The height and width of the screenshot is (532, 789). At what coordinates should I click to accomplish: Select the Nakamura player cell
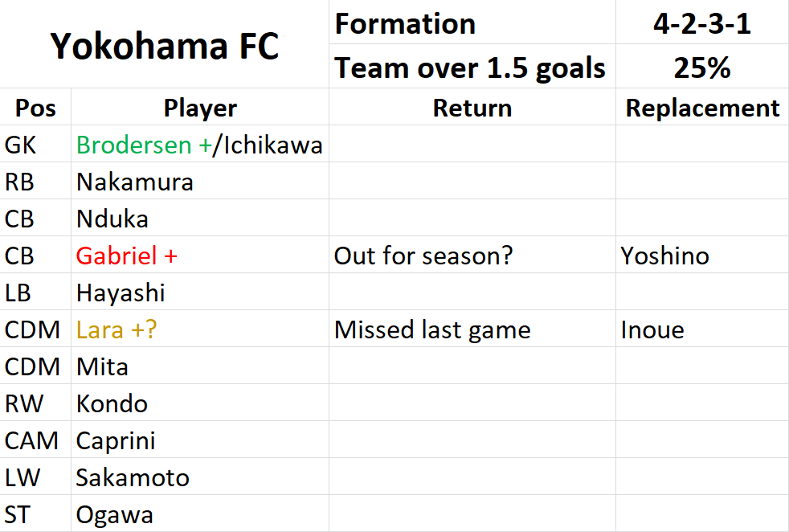200,181
